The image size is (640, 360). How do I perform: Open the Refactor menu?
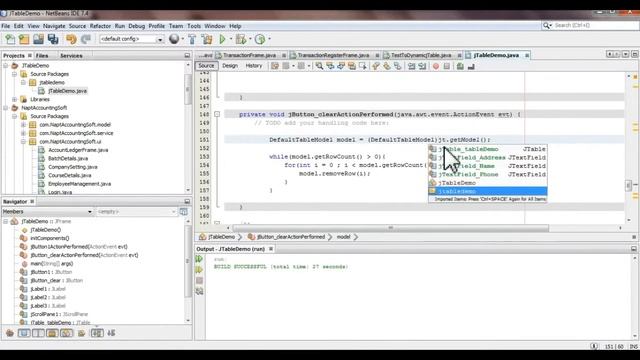[100, 26]
